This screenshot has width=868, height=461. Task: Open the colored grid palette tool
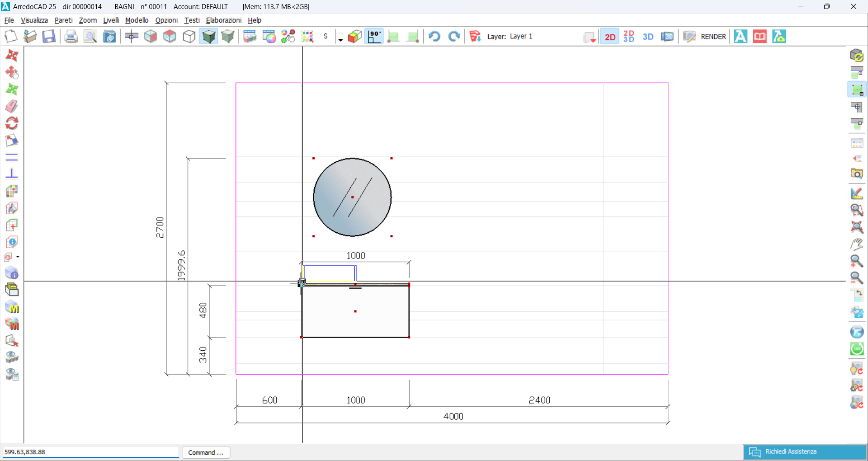point(12,191)
